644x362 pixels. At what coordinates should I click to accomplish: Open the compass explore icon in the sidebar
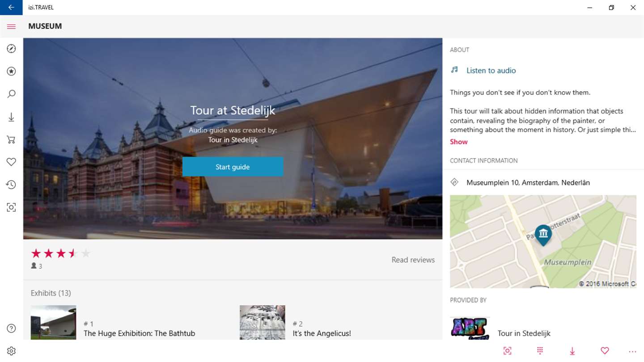(x=11, y=49)
